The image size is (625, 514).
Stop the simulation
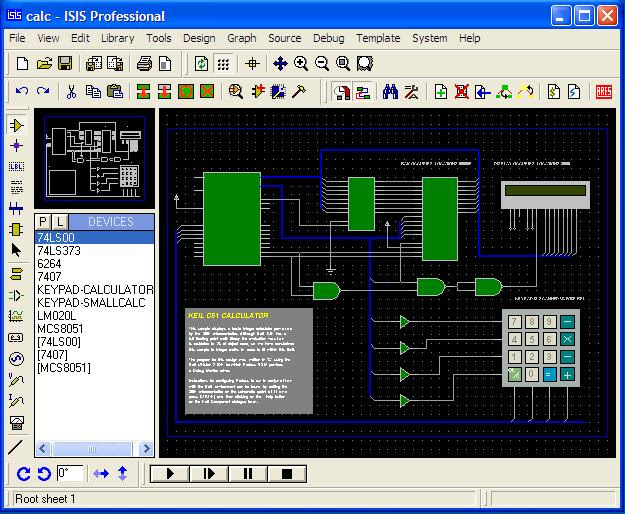pos(287,474)
